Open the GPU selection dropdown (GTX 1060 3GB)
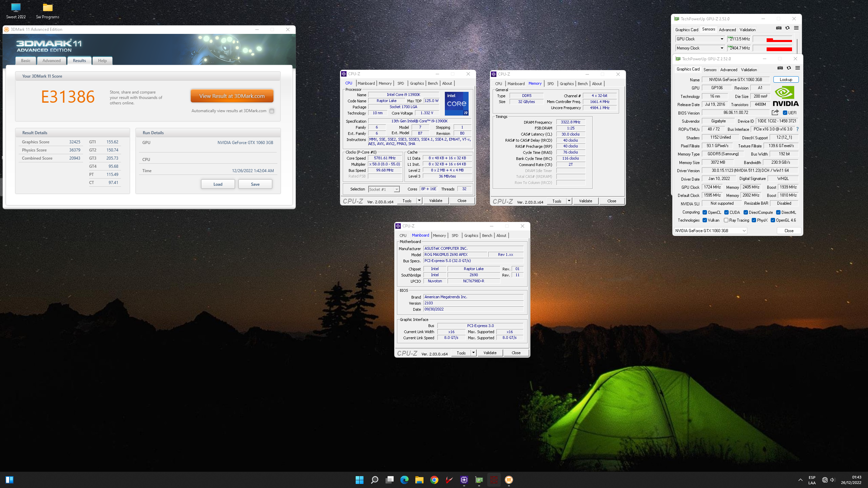The height and width of the screenshot is (488, 868). (x=710, y=231)
